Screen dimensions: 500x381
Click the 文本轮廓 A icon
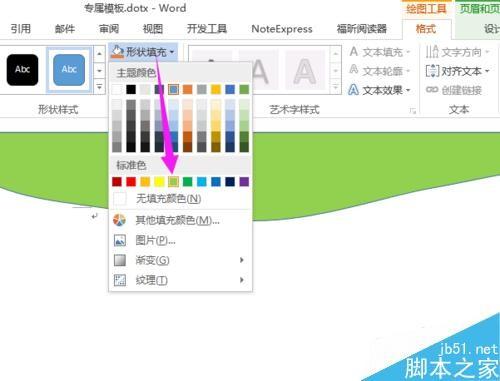click(x=354, y=70)
